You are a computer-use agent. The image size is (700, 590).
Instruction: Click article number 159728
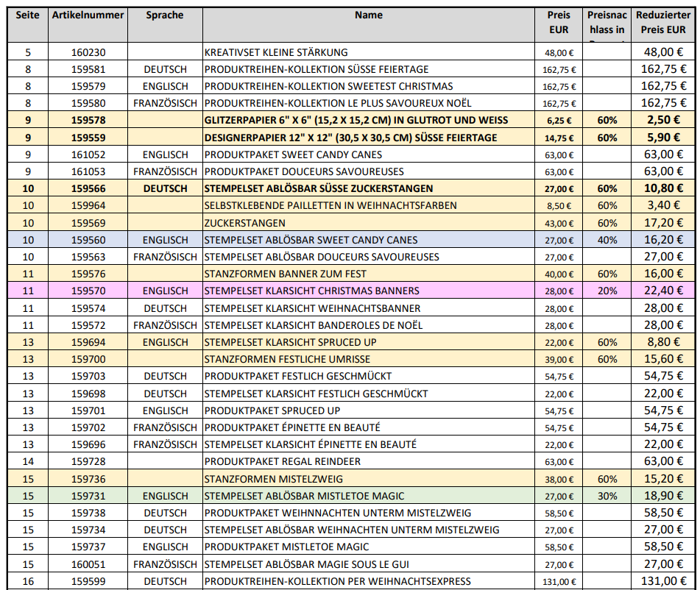coord(88,461)
